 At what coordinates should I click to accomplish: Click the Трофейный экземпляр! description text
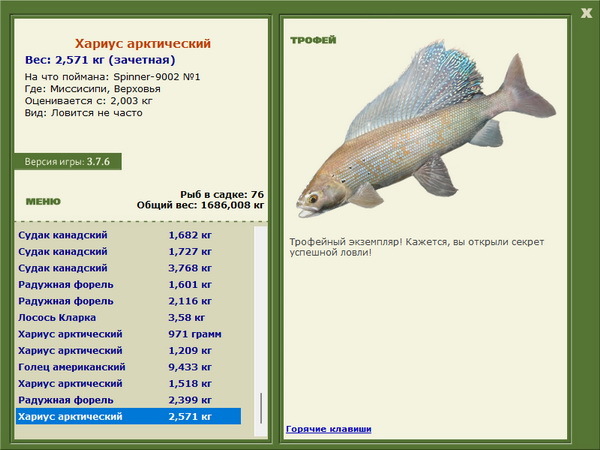point(417,247)
